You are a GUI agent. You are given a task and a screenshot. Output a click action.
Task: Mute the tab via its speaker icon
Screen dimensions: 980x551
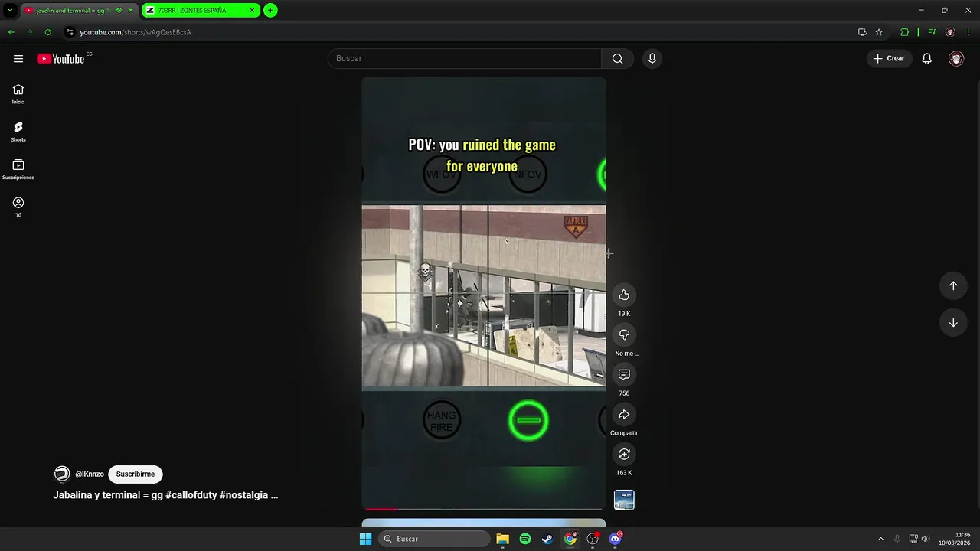pos(118,11)
